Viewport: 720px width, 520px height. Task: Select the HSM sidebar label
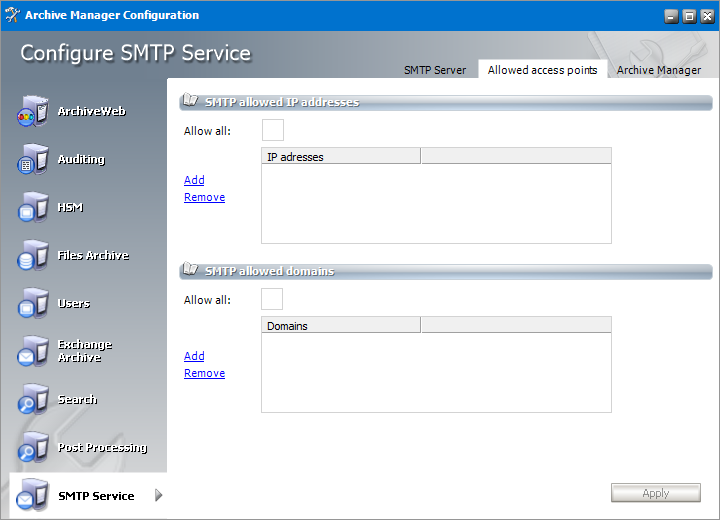click(70, 207)
